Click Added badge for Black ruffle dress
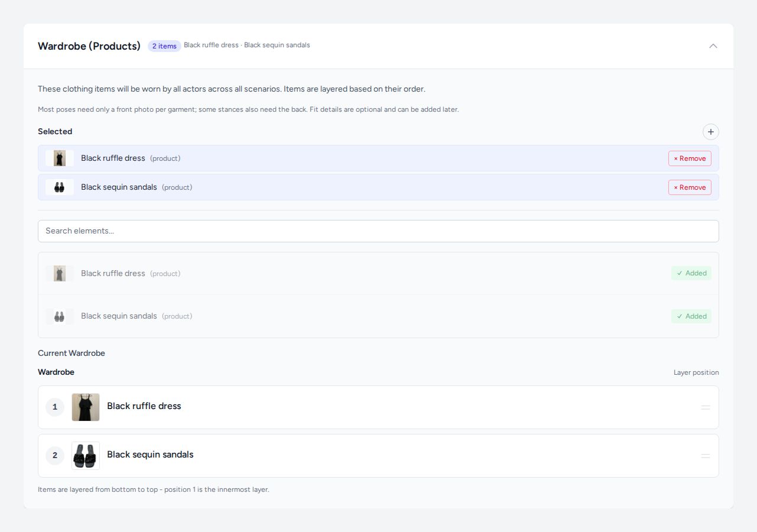 [691, 273]
